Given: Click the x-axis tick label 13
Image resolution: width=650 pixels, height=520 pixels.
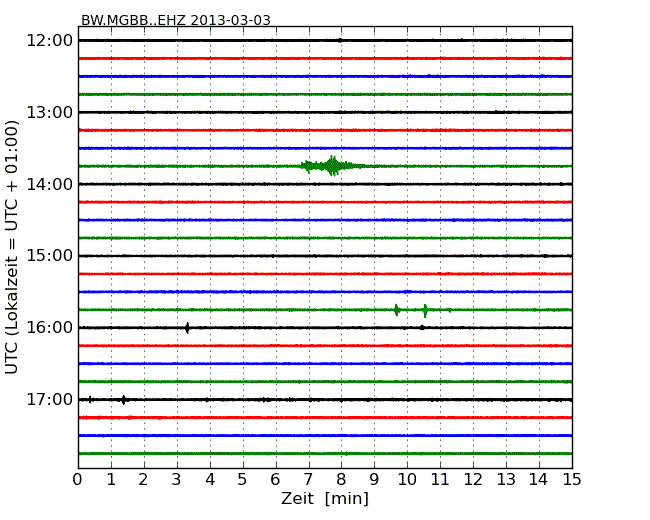Looking at the screenshot, I should (x=506, y=480).
